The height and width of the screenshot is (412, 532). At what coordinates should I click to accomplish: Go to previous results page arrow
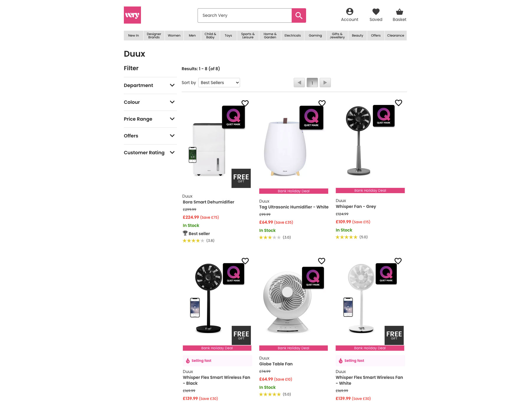[x=299, y=83]
